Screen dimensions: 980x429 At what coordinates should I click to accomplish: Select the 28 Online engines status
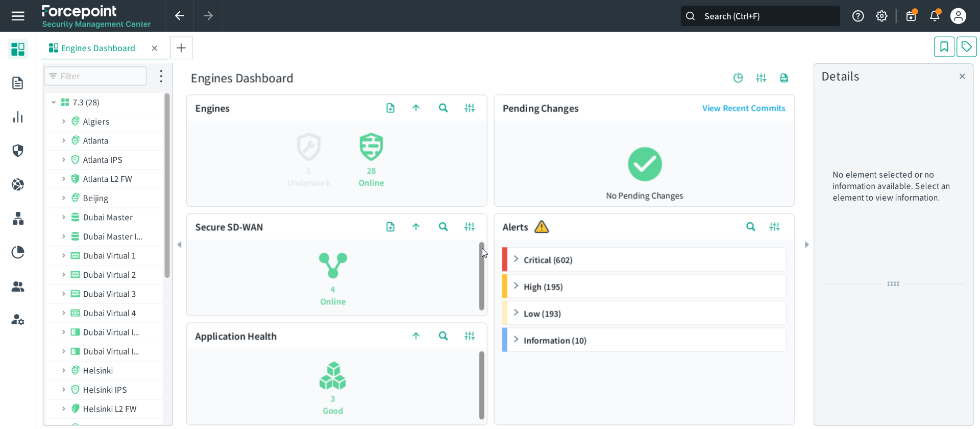coord(371,158)
